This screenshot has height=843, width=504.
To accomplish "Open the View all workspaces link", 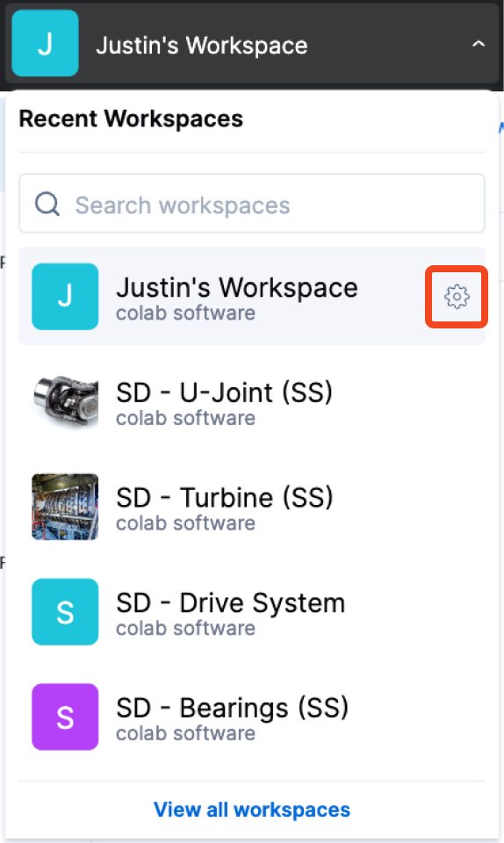I will 252,810.
